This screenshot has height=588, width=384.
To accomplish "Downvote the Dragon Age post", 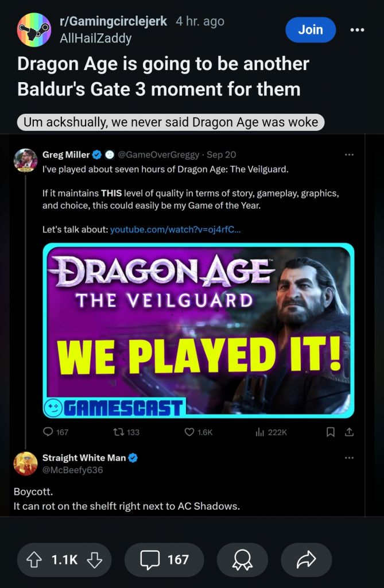I will point(94,560).
